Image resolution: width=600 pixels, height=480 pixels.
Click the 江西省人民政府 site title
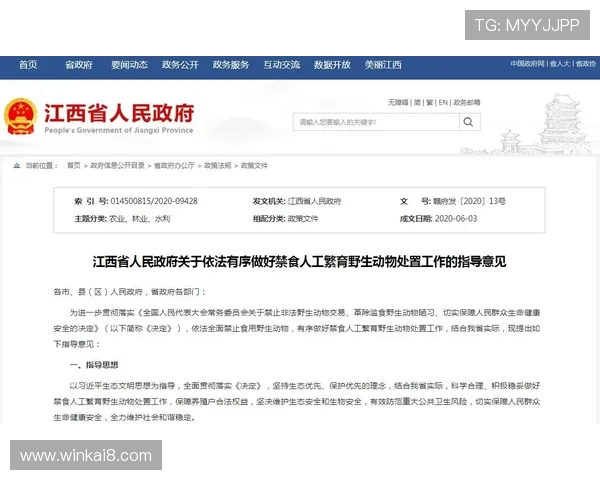pos(119,113)
